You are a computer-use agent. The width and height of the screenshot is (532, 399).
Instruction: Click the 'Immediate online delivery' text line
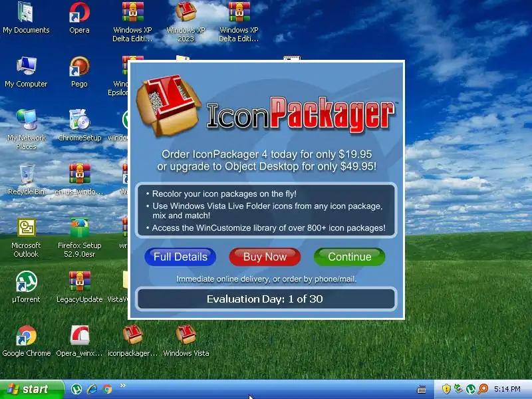267,279
